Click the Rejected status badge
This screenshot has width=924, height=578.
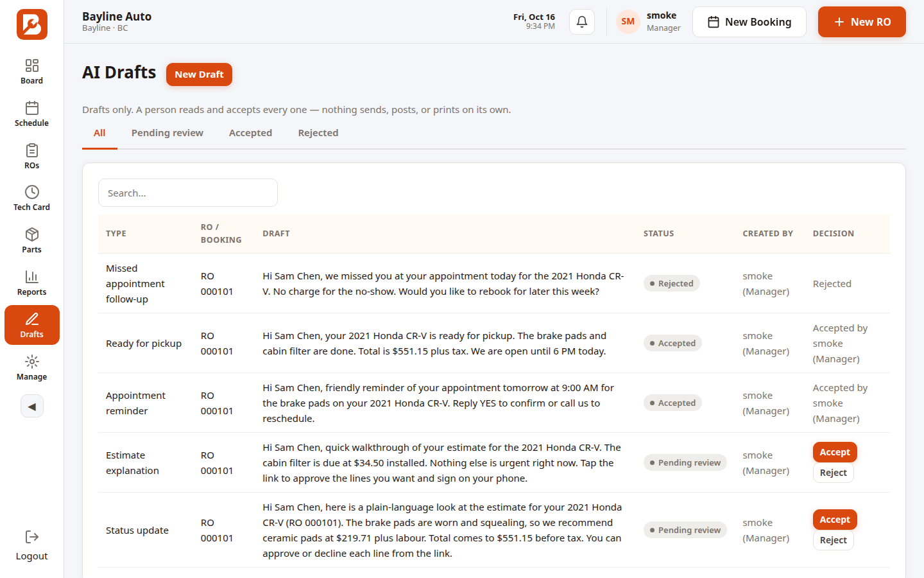pyautogui.click(x=672, y=283)
